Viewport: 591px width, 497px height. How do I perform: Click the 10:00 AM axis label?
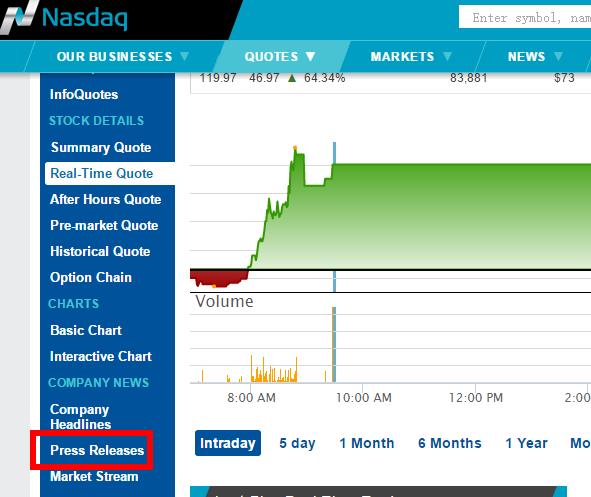[364, 398]
